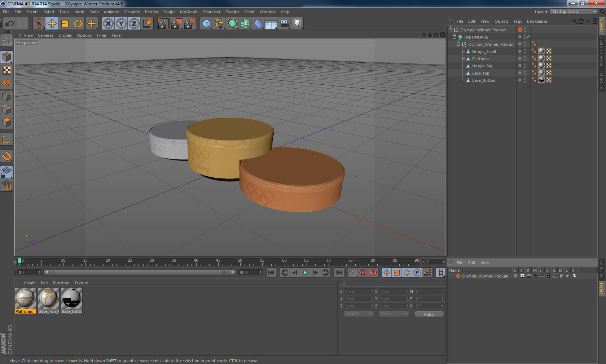
Task: Collapse the top Olympic_Winner_Podium object
Action: [x=451, y=30]
